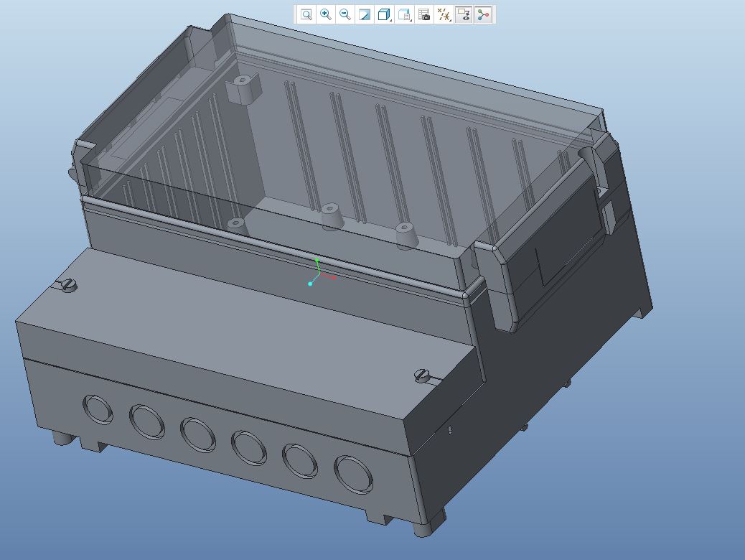Activate the Zoom Out tool

pos(345,15)
